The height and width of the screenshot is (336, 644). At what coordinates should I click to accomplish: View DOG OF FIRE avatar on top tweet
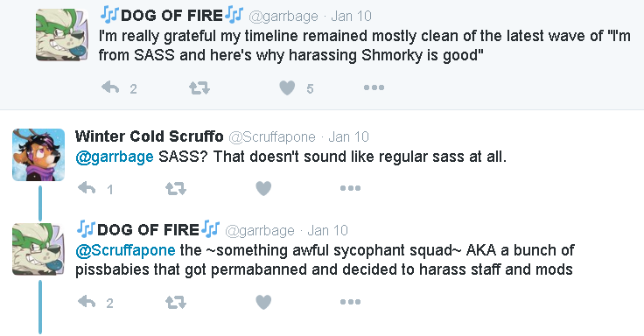(x=61, y=35)
